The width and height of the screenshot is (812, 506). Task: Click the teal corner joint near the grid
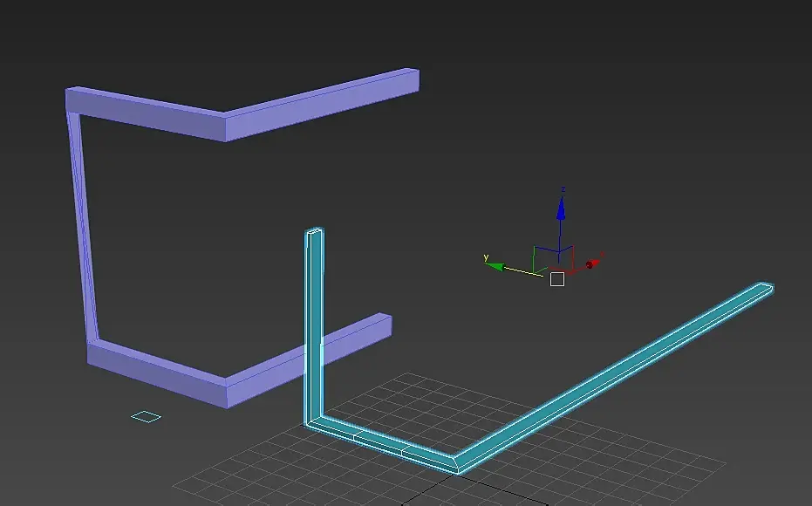(x=455, y=463)
